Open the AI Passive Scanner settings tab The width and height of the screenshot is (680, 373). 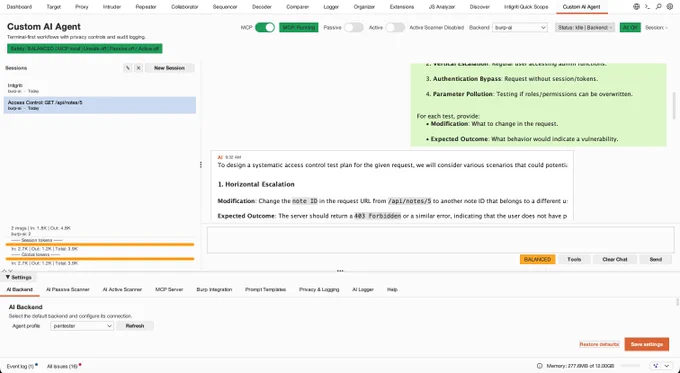(x=68, y=289)
